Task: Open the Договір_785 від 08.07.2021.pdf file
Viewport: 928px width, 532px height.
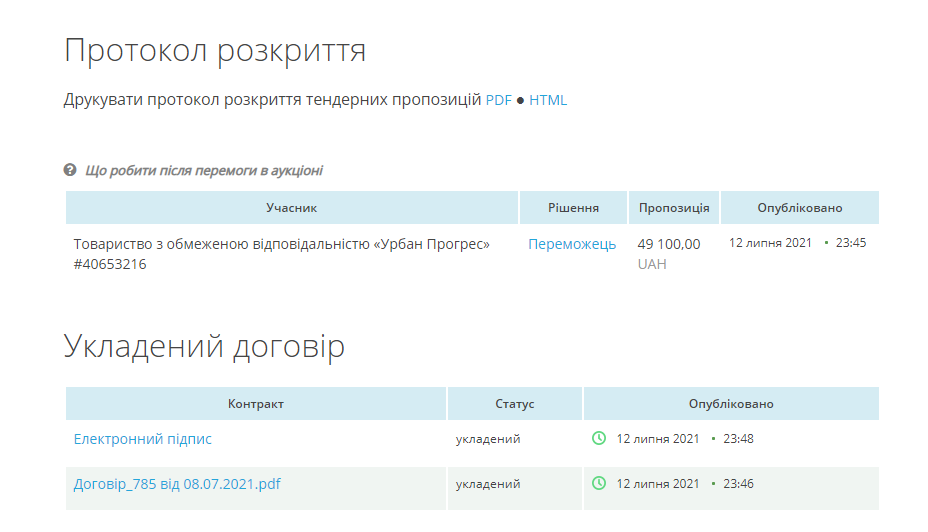Action: coord(177,484)
